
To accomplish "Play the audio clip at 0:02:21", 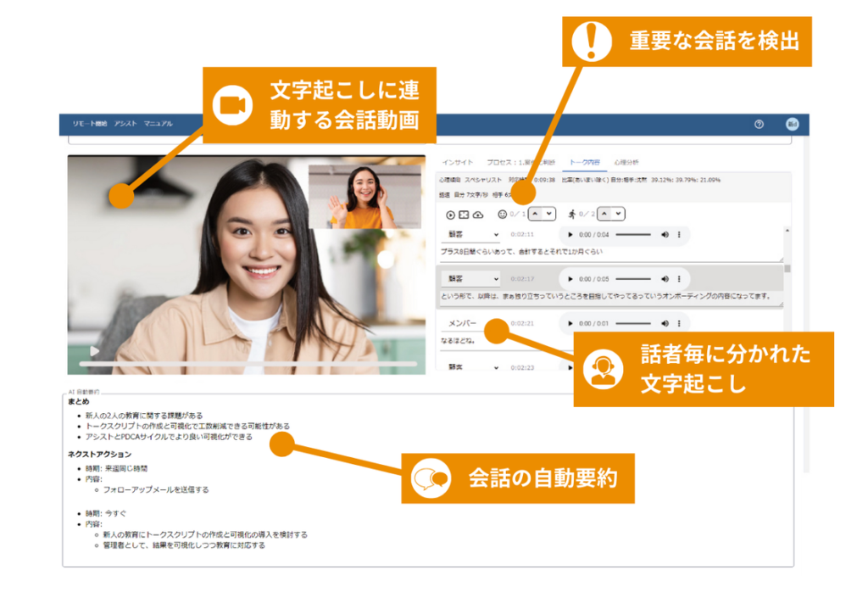I will point(570,323).
